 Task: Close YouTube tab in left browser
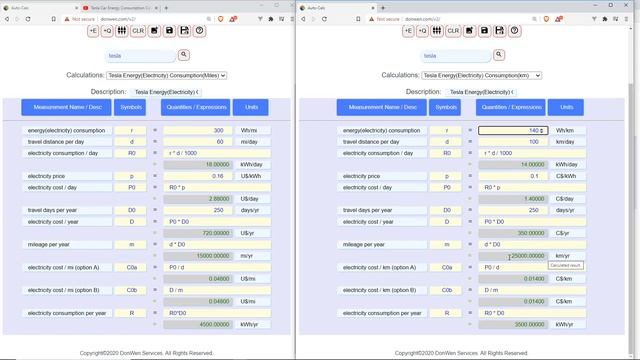click(156, 8)
